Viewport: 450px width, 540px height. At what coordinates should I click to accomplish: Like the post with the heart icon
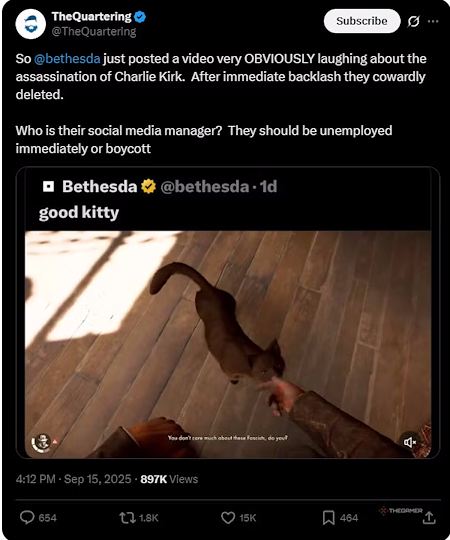(x=238, y=518)
